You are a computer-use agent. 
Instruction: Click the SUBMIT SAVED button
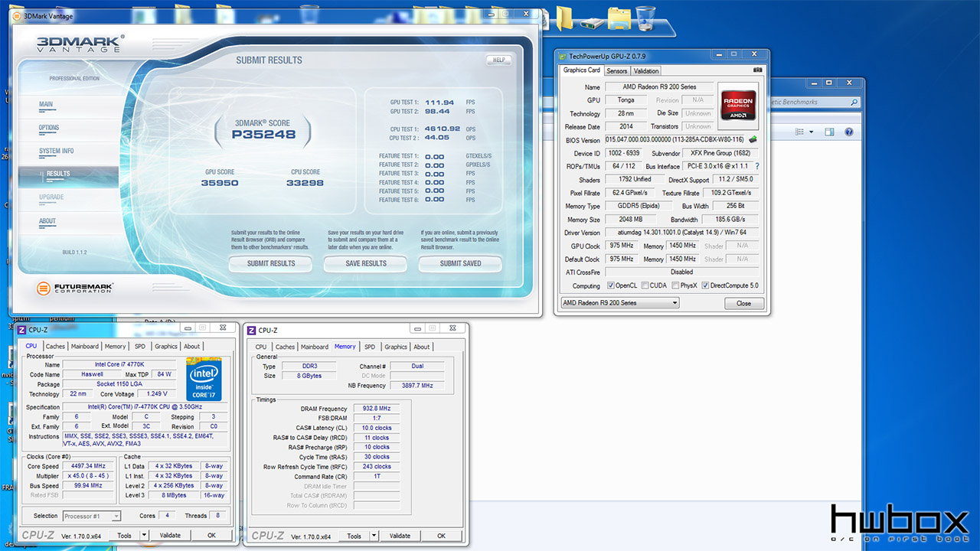click(461, 263)
